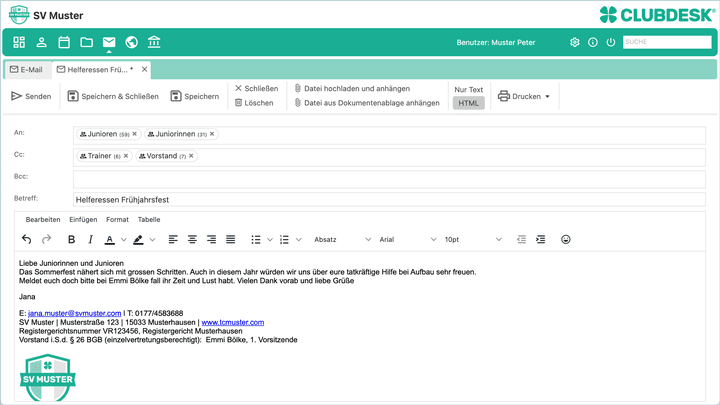Screen dimensions: 720x405
Task: Open the Drucken print dropdown
Action: [524, 96]
